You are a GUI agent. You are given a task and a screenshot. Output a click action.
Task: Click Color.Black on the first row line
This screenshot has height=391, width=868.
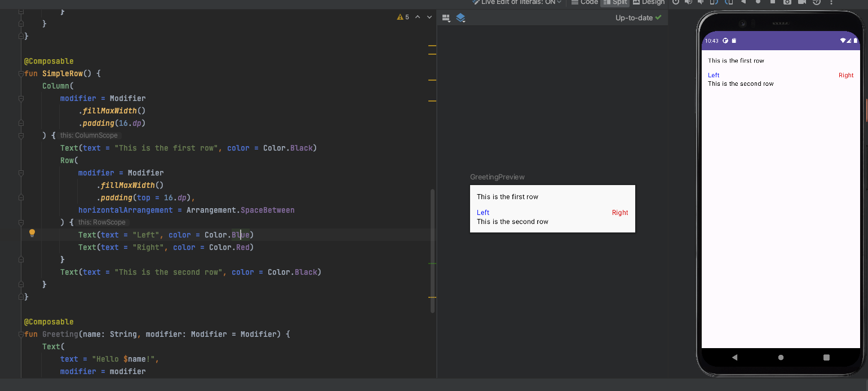pyautogui.click(x=287, y=148)
